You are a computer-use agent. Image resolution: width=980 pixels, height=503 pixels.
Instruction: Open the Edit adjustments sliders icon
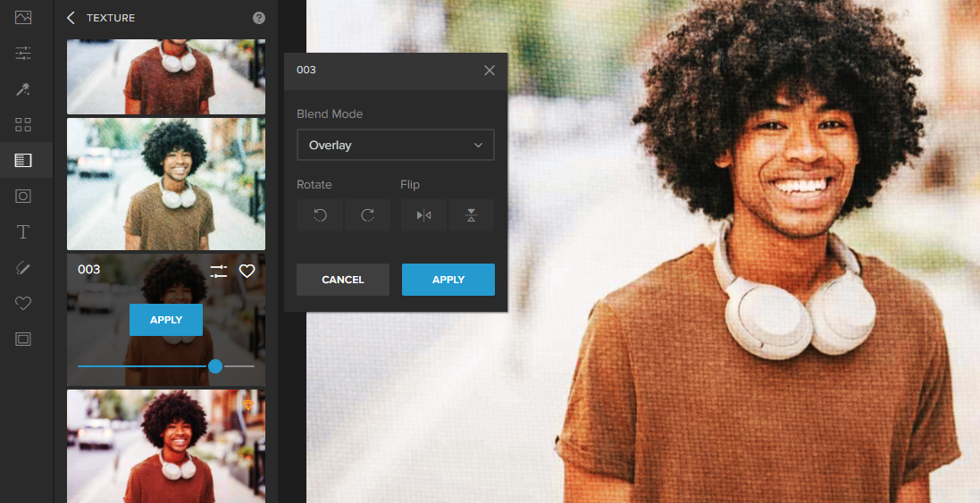(x=23, y=53)
